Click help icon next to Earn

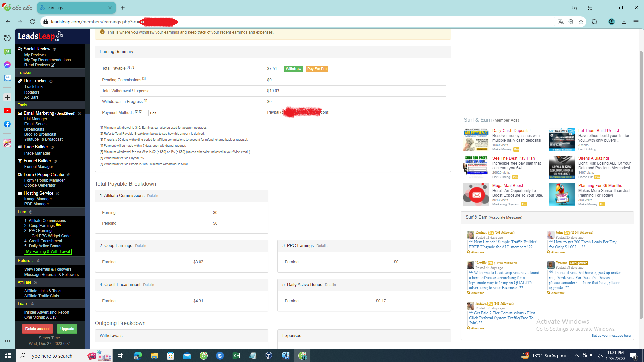[x=31, y=212]
